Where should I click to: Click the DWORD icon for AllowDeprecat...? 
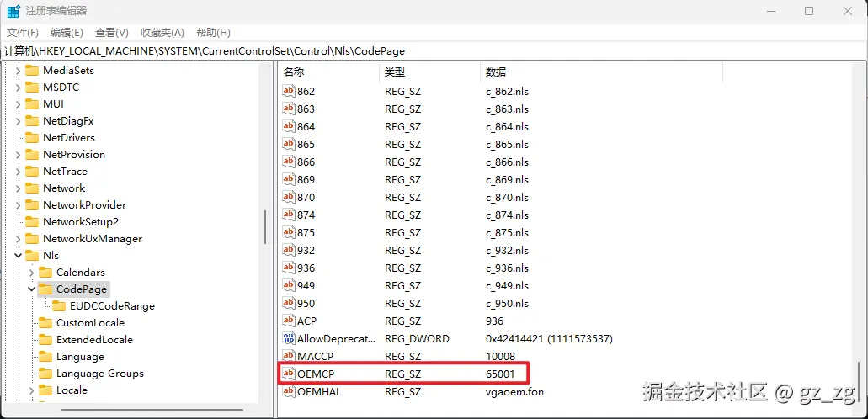tap(289, 339)
